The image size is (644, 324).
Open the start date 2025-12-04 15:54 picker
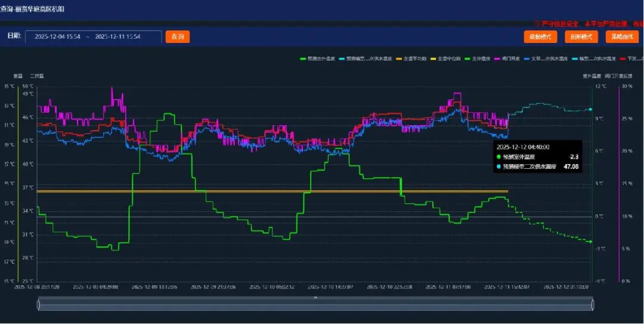(x=58, y=37)
